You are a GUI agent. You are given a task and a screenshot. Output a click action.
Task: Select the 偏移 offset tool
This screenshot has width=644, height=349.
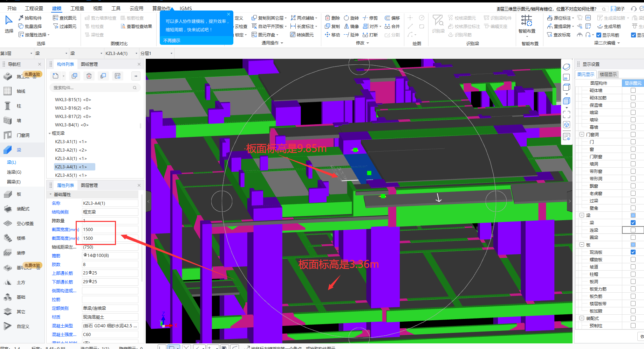coord(392,18)
